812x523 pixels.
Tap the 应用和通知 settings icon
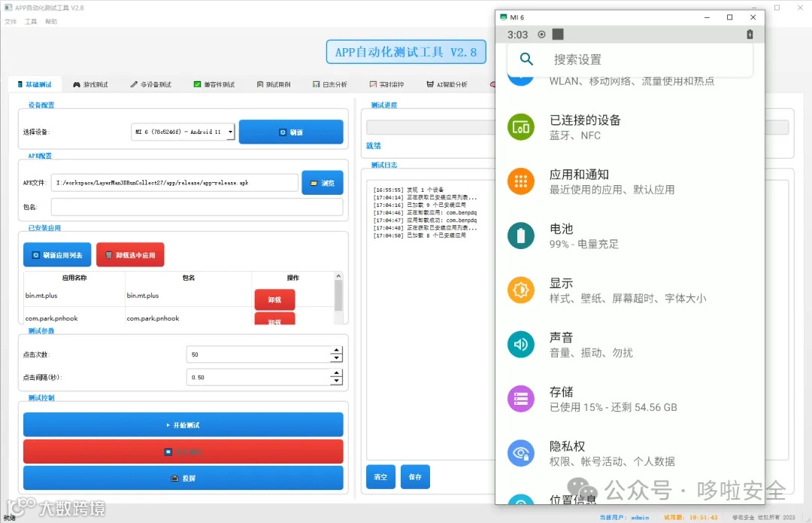click(x=521, y=182)
